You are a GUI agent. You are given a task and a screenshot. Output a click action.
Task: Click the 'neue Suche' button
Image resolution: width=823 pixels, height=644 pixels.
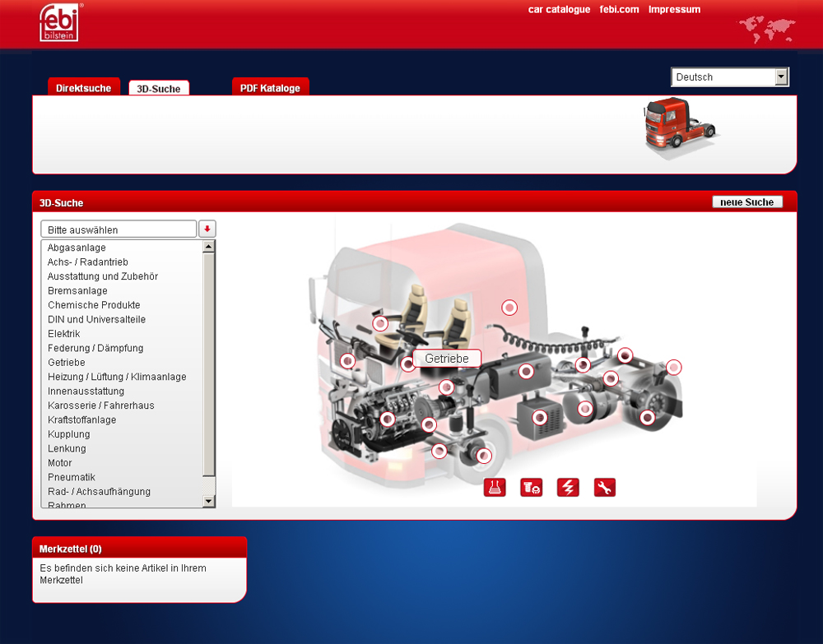click(746, 202)
